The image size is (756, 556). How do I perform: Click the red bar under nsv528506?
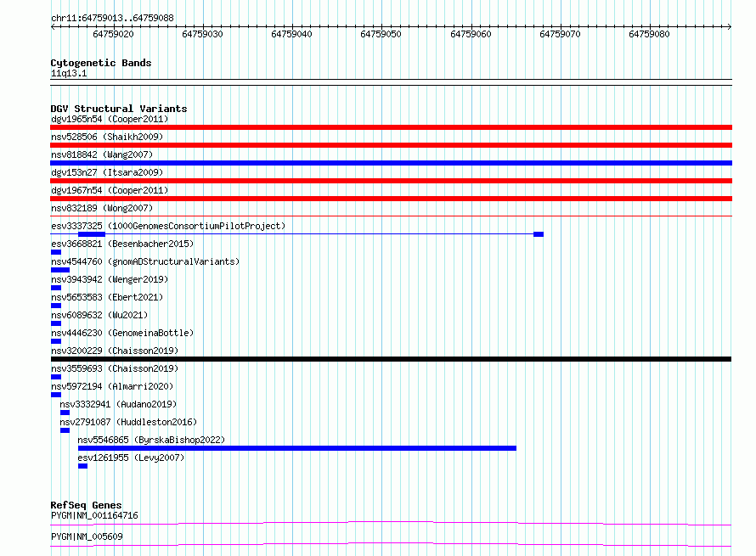point(391,145)
